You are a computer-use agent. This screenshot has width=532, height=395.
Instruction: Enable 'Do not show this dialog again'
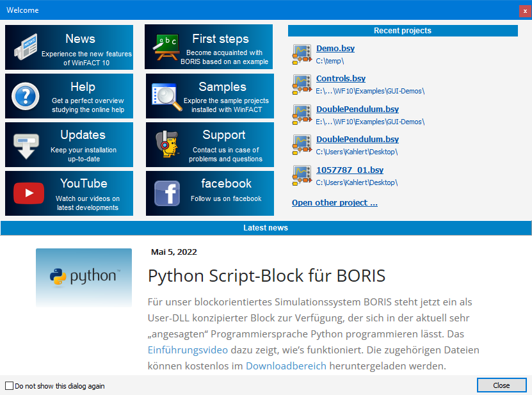(9, 386)
